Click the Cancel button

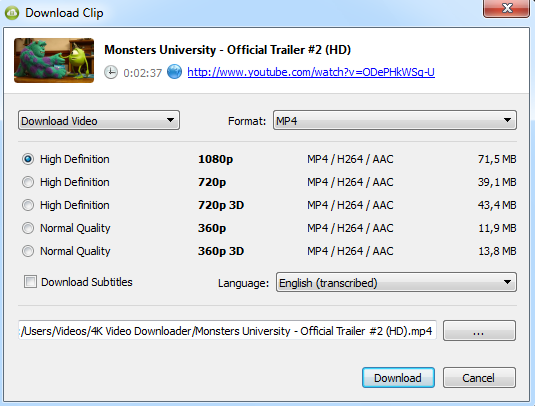click(x=479, y=378)
